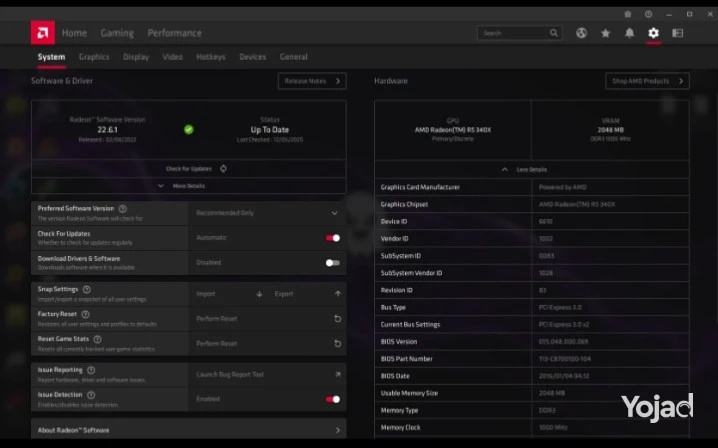Click the BIOS Version row label
Image resolution: width=718 pixels, height=448 pixels.
[x=399, y=342]
